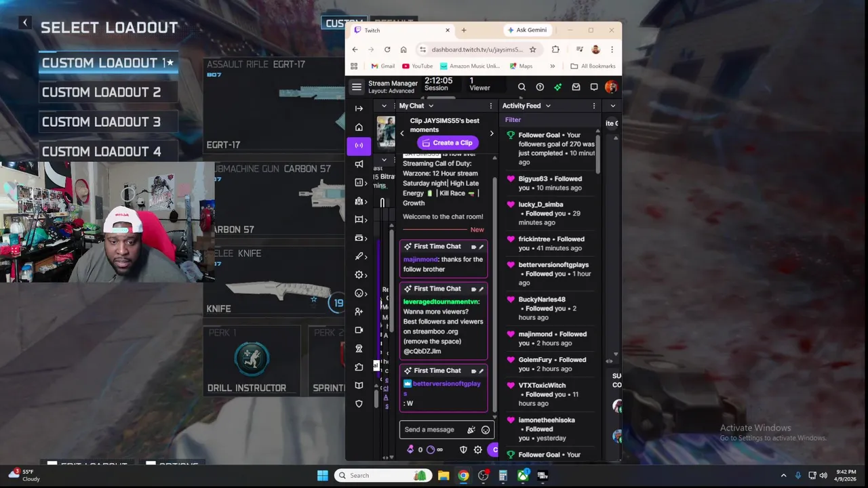Open the All Bookmarks folder
The image size is (868, 488).
593,66
